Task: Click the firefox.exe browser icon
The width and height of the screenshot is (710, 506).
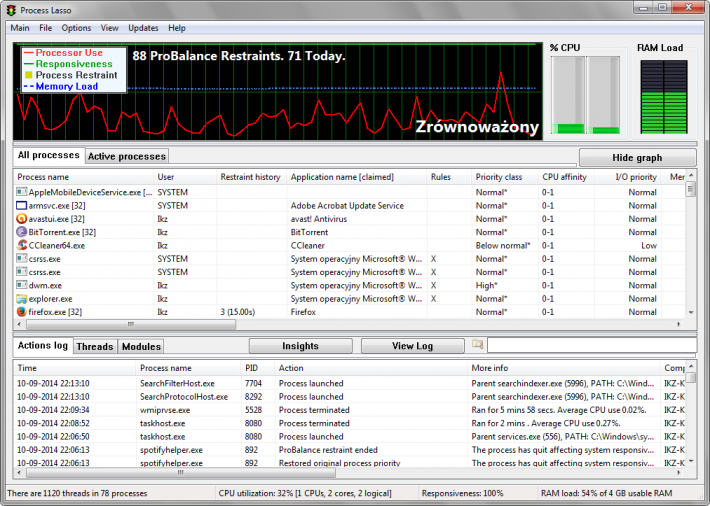Action: click(x=21, y=312)
